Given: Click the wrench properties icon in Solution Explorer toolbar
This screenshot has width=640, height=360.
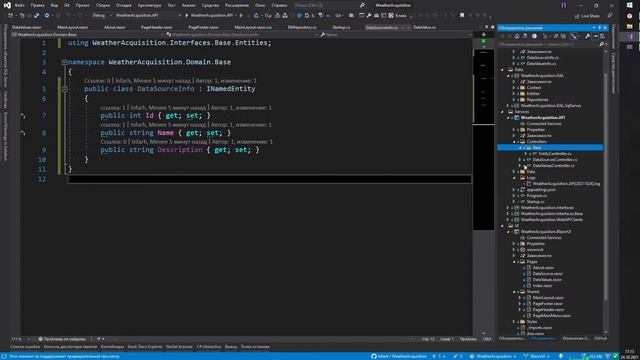Looking at the screenshot, I should [587, 36].
